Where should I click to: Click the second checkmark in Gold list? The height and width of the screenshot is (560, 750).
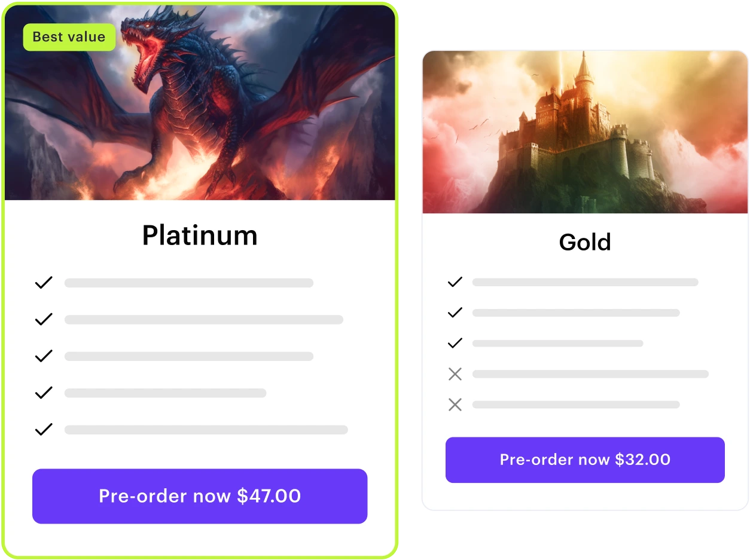(x=455, y=313)
